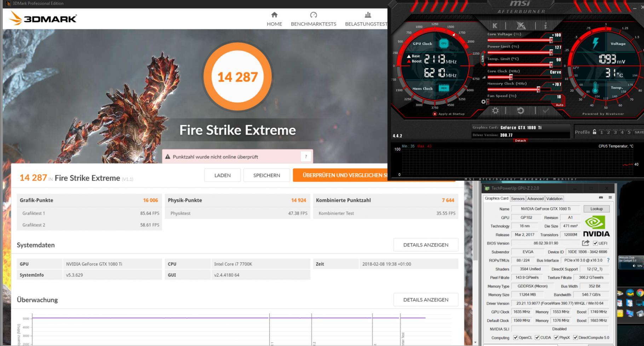Click the Afterburner Kombustor K icon
Image resolution: width=644 pixels, height=346 pixels.
[x=495, y=25]
